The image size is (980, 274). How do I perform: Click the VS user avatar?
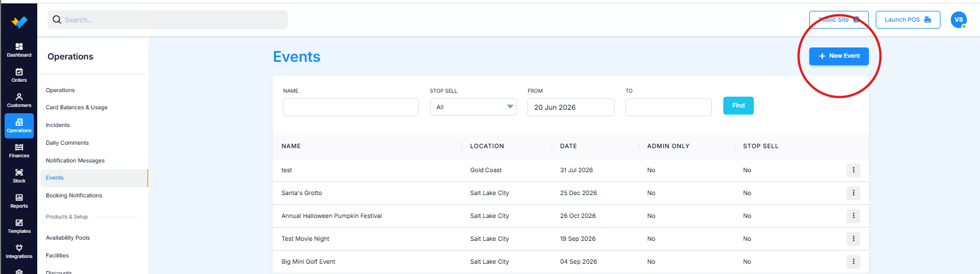click(958, 19)
